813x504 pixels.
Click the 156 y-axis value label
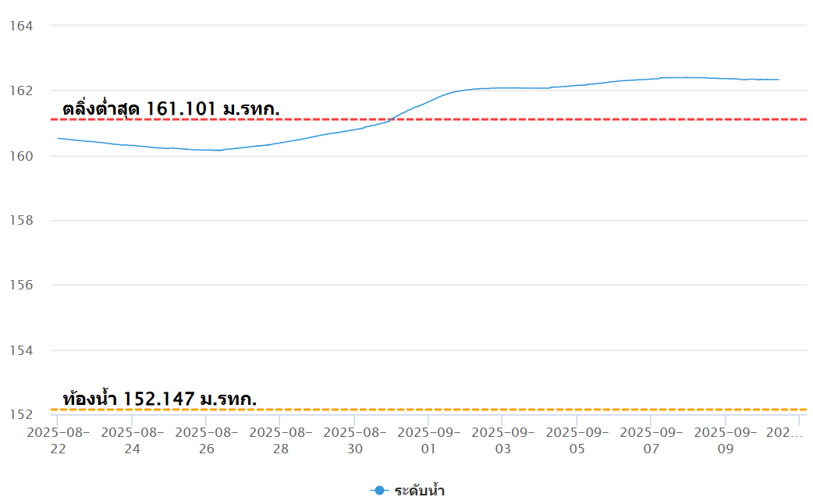(x=20, y=286)
